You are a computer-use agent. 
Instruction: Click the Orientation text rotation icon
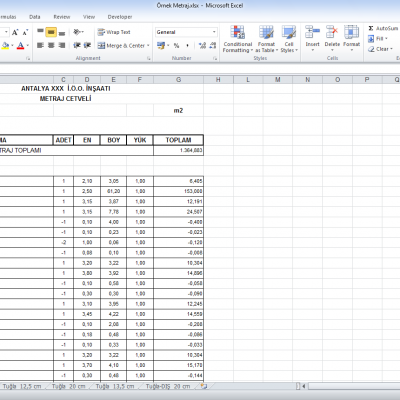point(78,32)
